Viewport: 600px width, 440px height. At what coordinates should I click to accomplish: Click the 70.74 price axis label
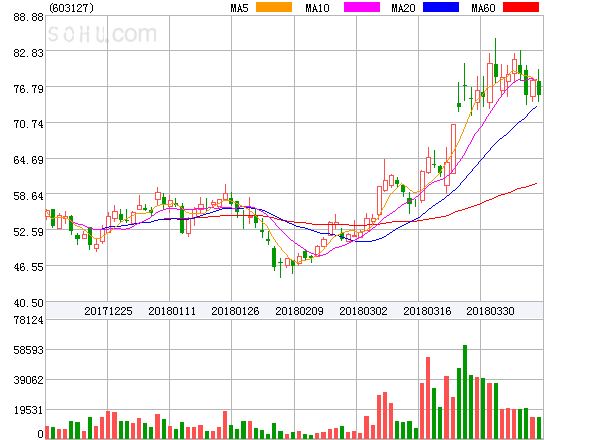tap(28, 124)
